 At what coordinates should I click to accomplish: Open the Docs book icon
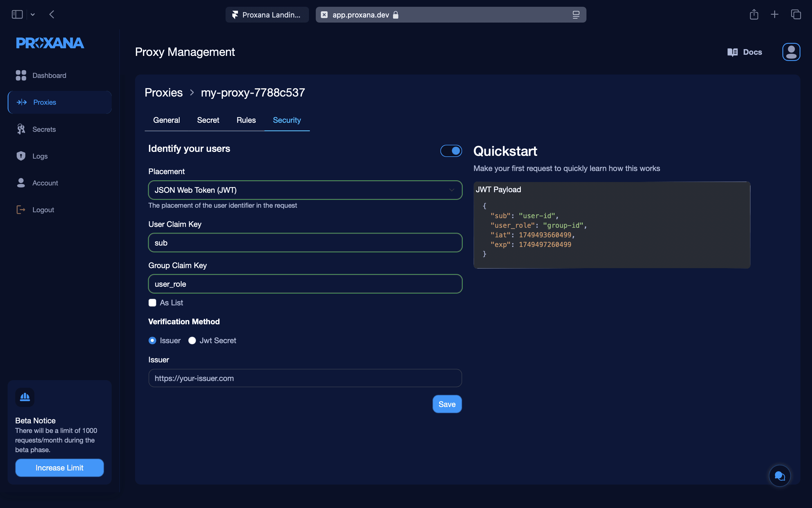pos(732,52)
